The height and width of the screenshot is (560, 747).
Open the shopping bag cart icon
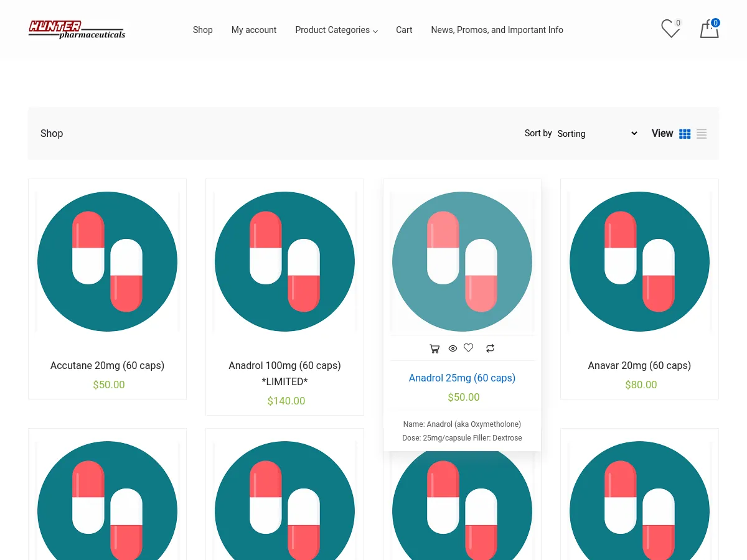(x=709, y=29)
